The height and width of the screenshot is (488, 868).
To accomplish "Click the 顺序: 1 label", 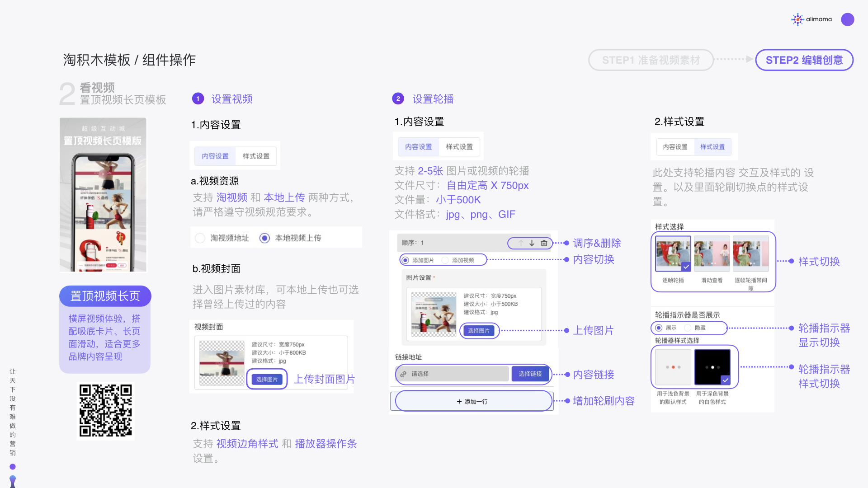I will pyautogui.click(x=413, y=243).
